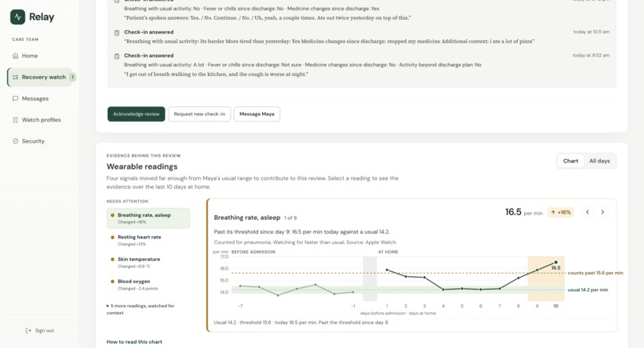This screenshot has width=644, height=348.
Task: Click the 16.5 per min value
Action: 523,212
